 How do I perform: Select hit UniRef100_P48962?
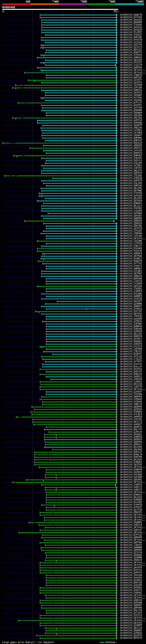[131, 593]
